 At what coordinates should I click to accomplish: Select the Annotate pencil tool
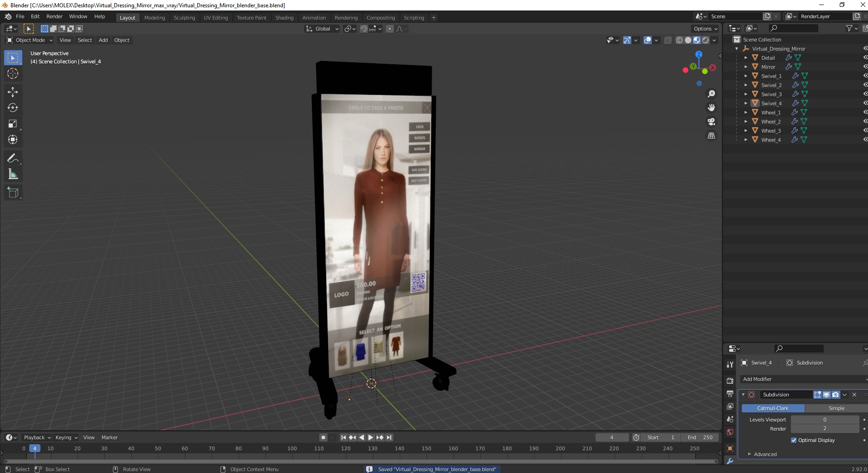click(x=13, y=159)
